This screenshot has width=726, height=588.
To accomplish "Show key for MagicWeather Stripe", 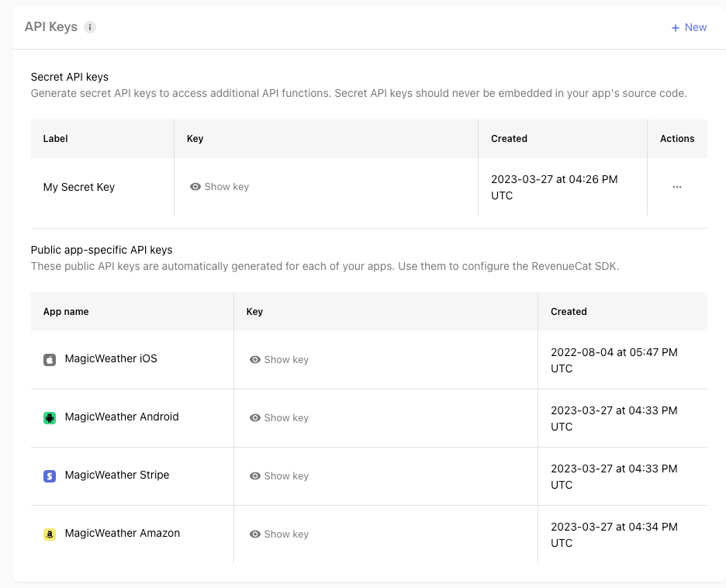I will (279, 476).
